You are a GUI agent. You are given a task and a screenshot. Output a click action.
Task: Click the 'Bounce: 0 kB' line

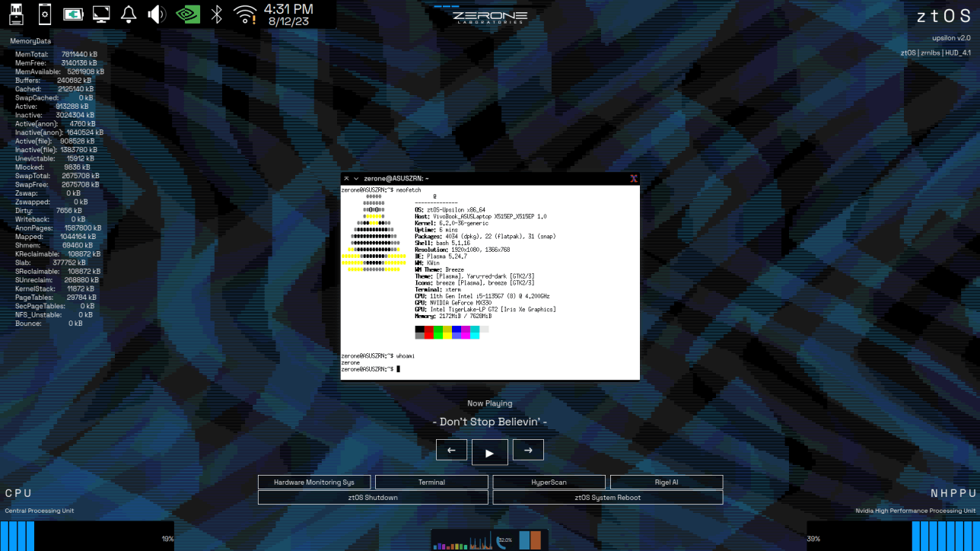click(49, 323)
